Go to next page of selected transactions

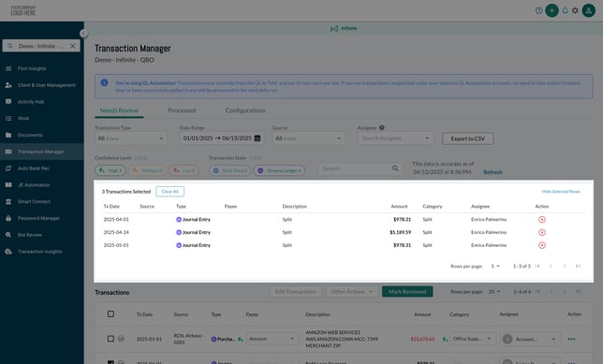pos(565,266)
